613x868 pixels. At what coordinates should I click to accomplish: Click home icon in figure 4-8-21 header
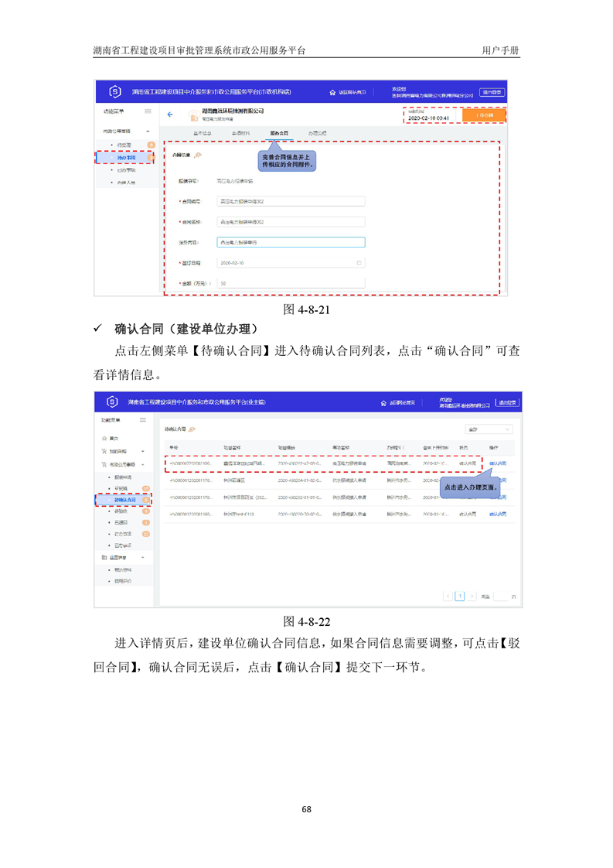point(332,92)
